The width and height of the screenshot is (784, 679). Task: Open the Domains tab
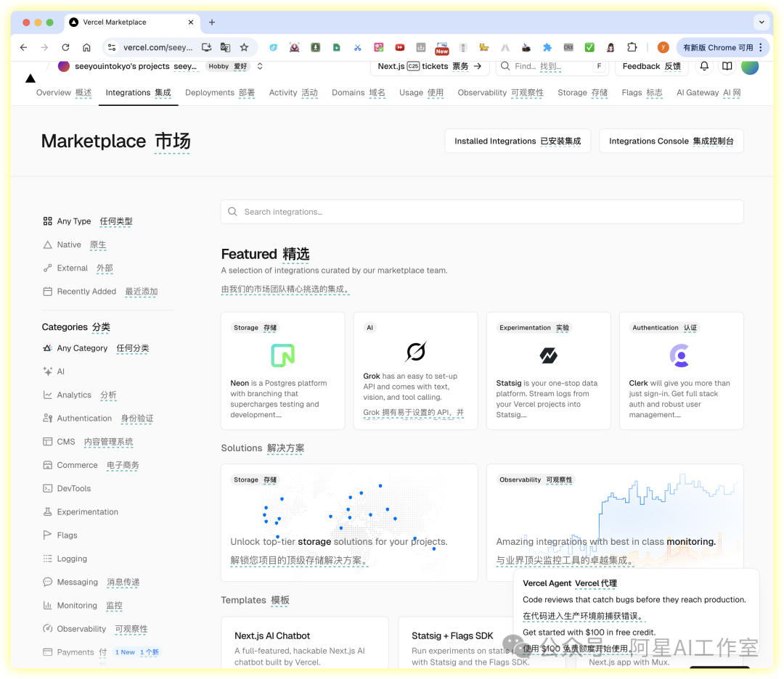pyautogui.click(x=359, y=92)
